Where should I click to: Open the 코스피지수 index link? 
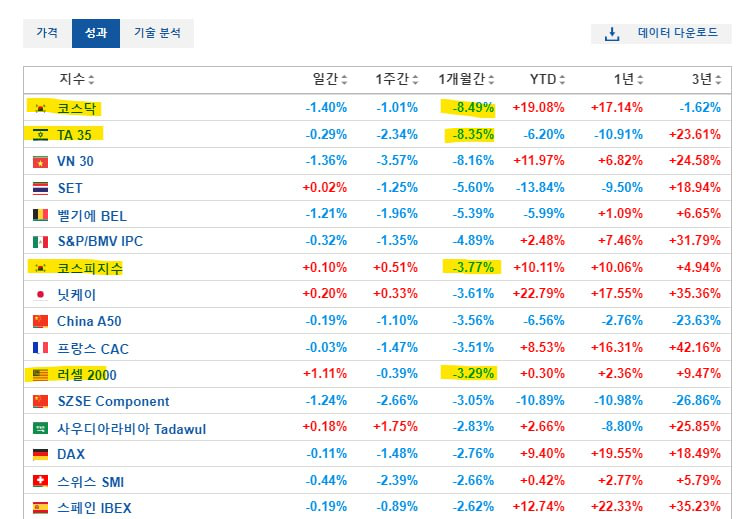point(90,268)
